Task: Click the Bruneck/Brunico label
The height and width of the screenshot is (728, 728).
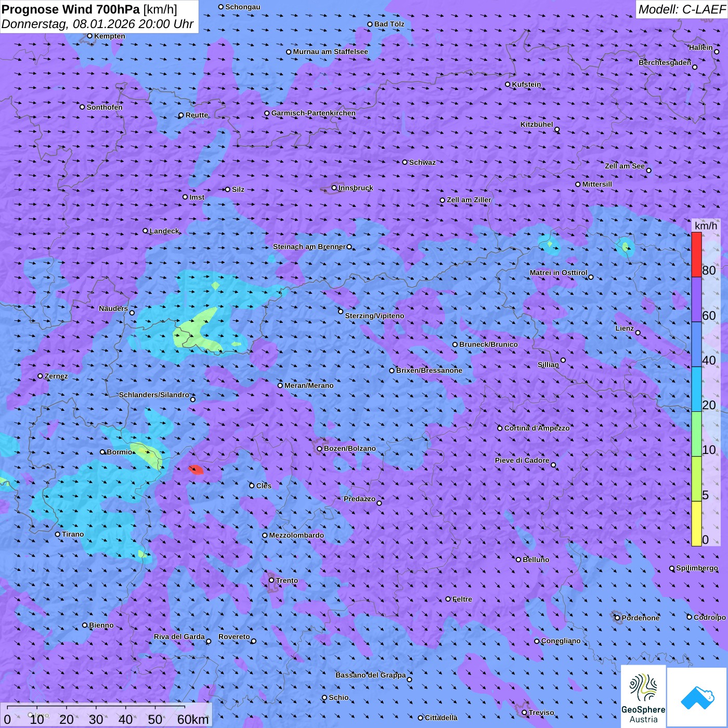Action: [488, 344]
